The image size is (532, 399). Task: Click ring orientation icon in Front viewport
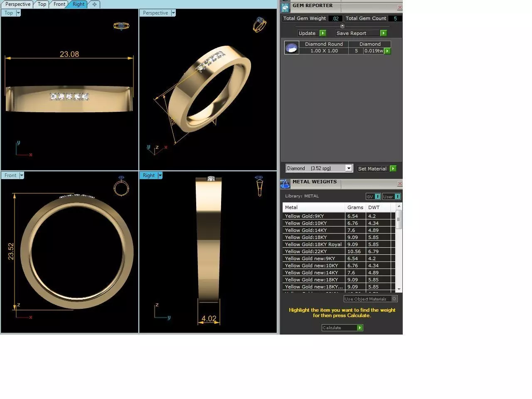click(x=121, y=186)
